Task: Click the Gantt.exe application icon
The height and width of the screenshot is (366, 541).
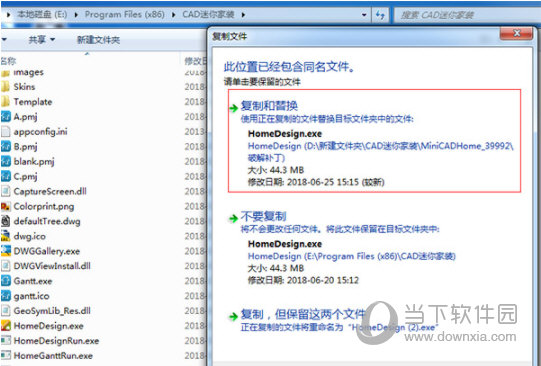Action: pyautogui.click(x=6, y=281)
